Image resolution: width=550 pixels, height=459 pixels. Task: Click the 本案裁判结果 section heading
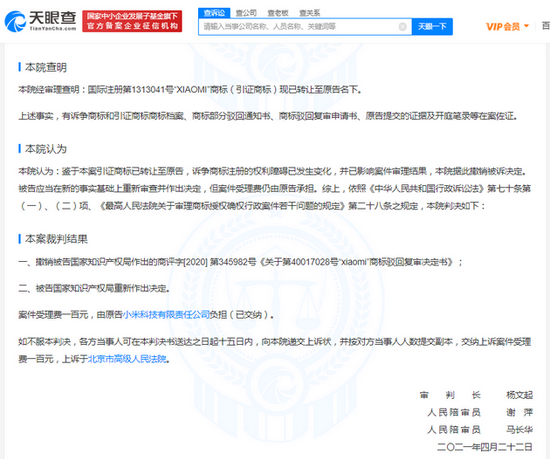tap(56, 239)
